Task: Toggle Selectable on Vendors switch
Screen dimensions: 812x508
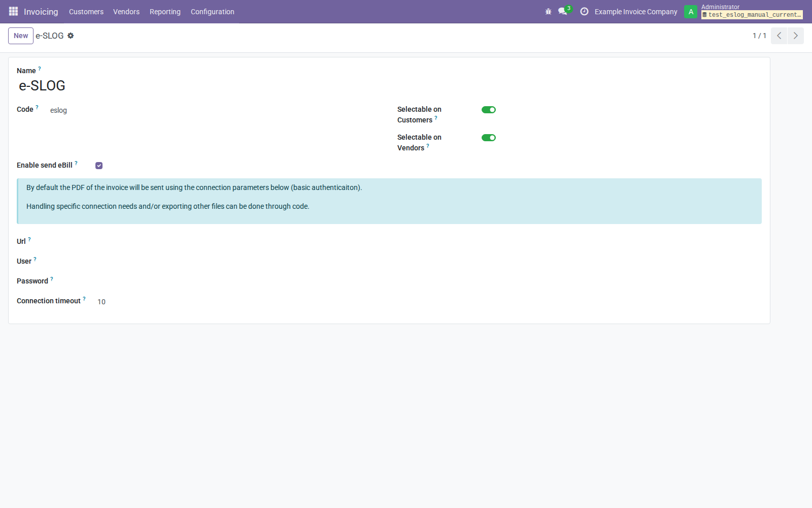Action: click(x=489, y=138)
